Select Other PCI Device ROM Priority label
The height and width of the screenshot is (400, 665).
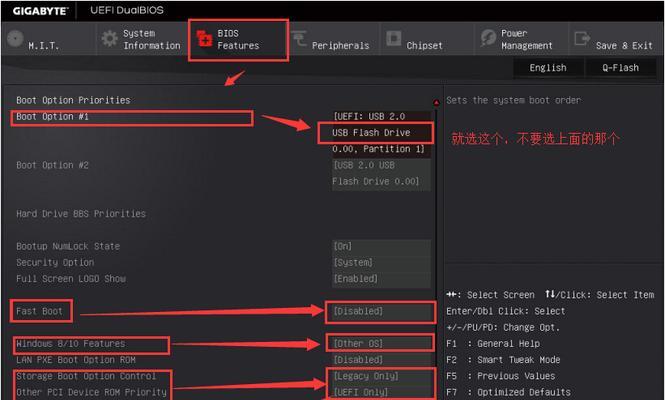tap(92, 392)
